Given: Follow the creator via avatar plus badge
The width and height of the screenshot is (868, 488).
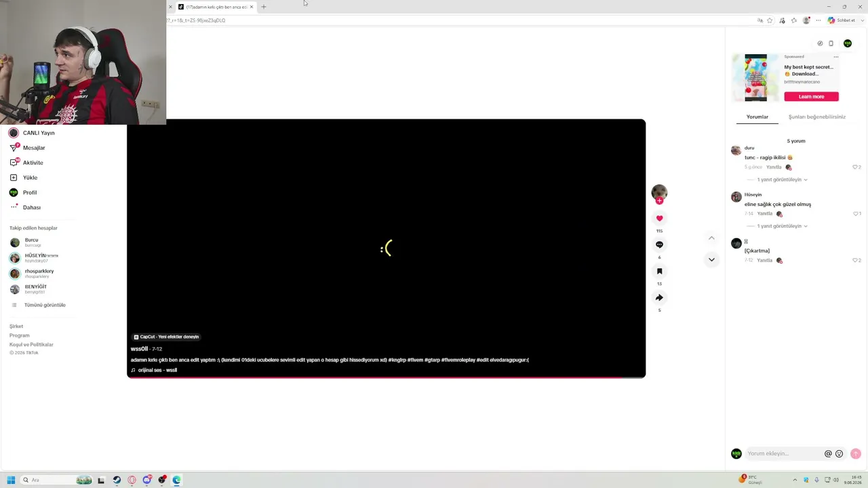Looking at the screenshot, I should [659, 201].
